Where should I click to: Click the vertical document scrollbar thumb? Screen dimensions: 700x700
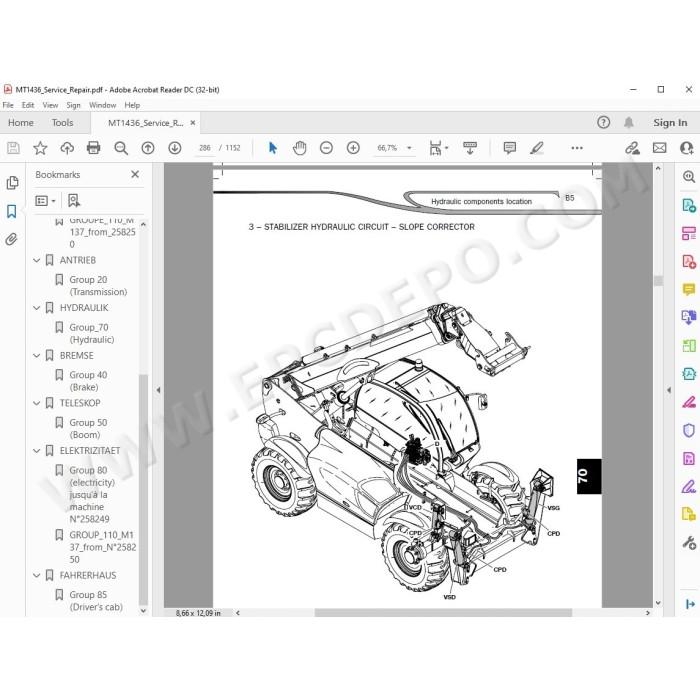pos(658,280)
